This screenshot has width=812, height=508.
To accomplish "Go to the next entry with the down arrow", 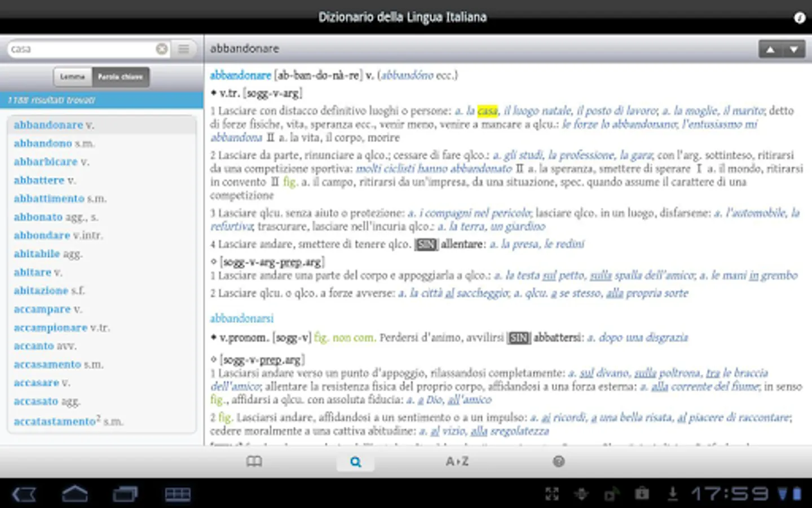I will point(793,50).
